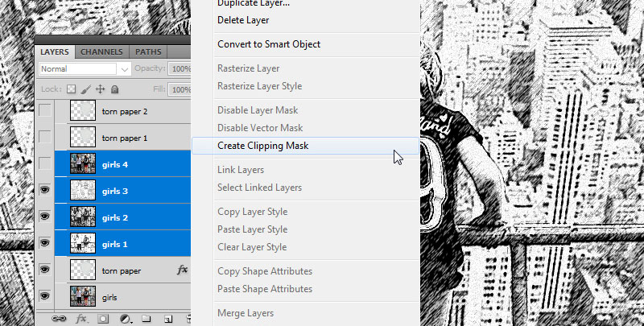Show the girls 4 layer

pos(45,163)
